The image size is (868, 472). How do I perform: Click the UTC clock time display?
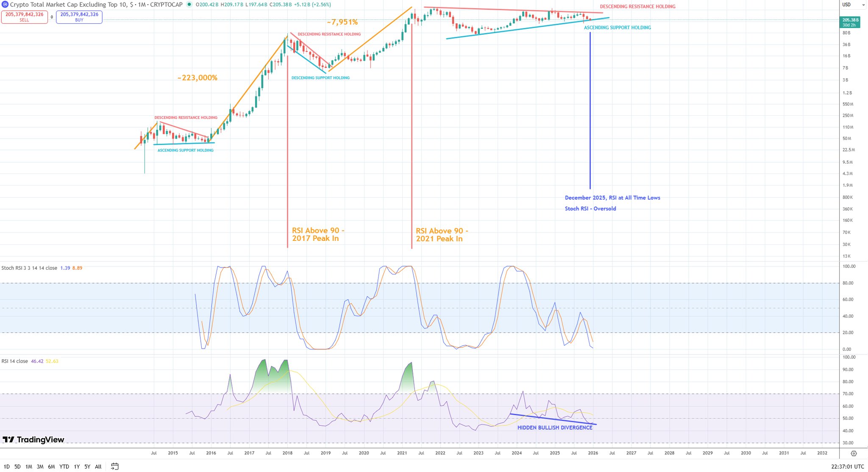pyautogui.click(x=848, y=466)
